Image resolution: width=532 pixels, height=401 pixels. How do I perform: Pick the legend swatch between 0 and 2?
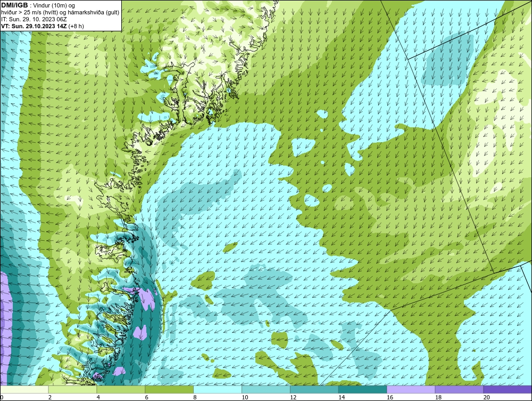click(x=24, y=389)
